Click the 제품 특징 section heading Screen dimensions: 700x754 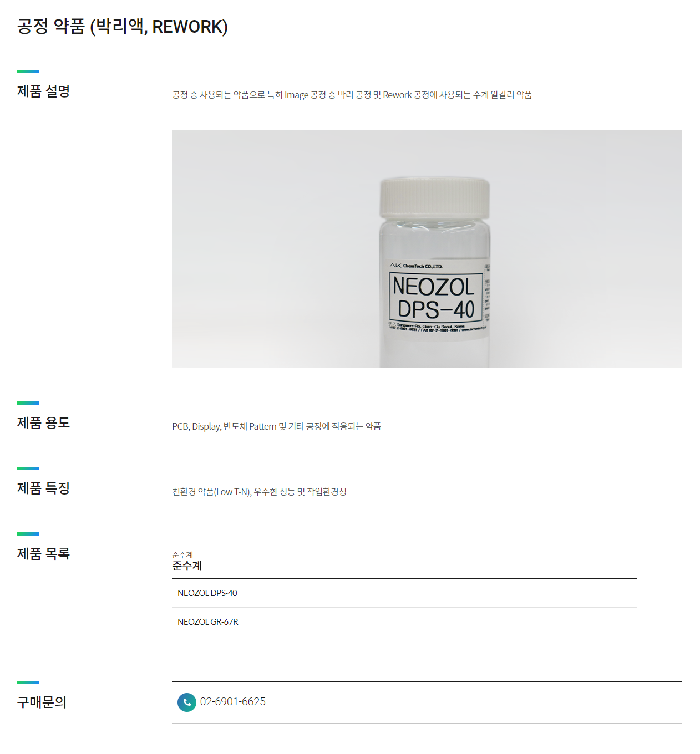[x=43, y=488]
